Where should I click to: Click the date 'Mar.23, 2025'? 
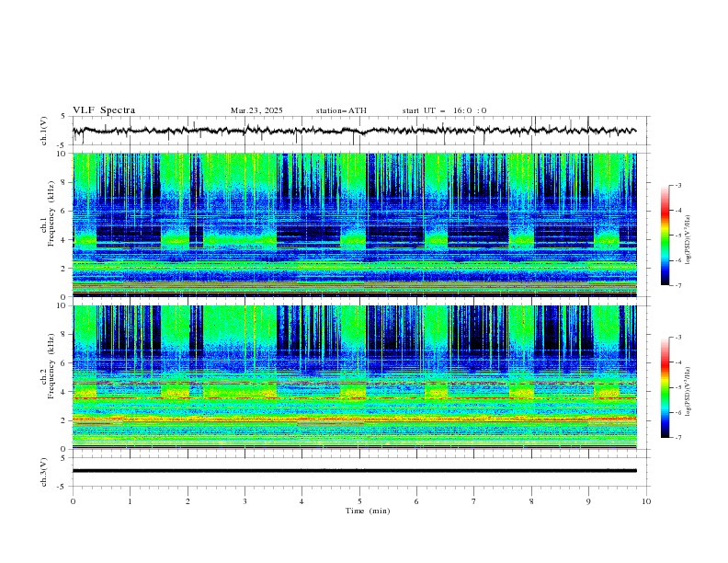(256, 110)
